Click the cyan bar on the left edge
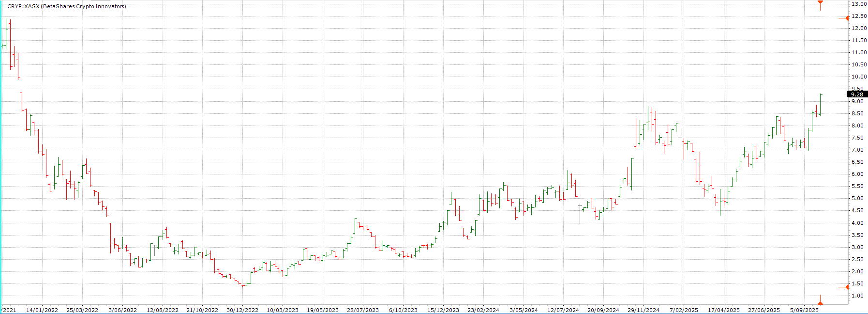This screenshot has width=868, height=314. click(x=1, y=155)
